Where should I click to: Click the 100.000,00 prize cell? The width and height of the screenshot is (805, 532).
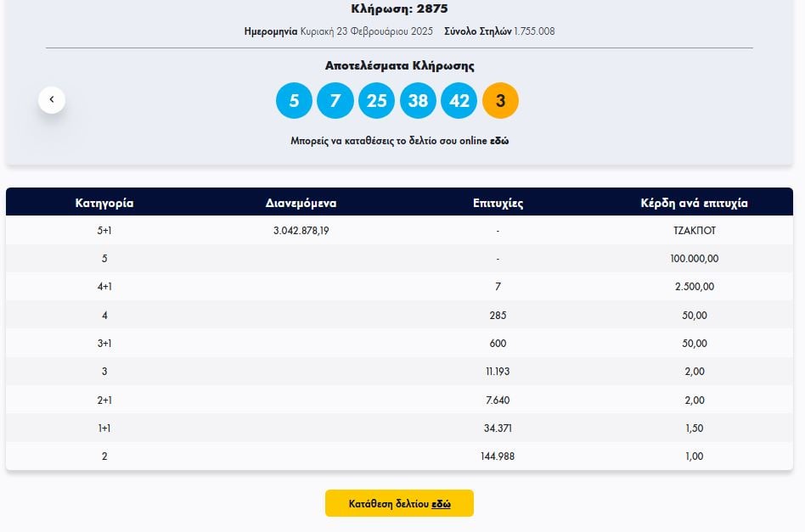pos(694,259)
